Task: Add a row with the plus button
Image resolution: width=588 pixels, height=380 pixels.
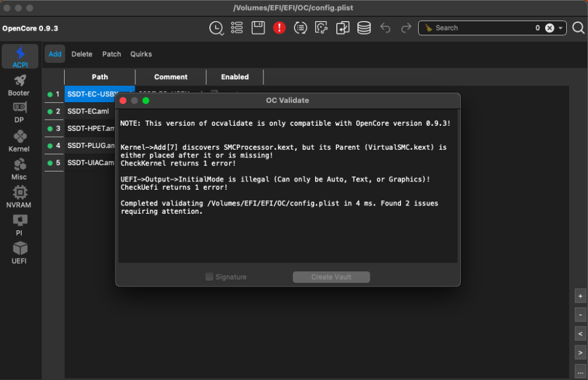Action: click(580, 296)
